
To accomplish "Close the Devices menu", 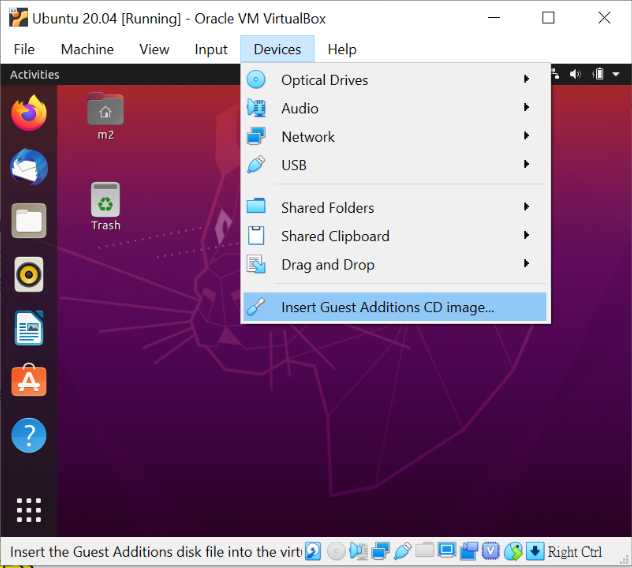I will pos(277,49).
